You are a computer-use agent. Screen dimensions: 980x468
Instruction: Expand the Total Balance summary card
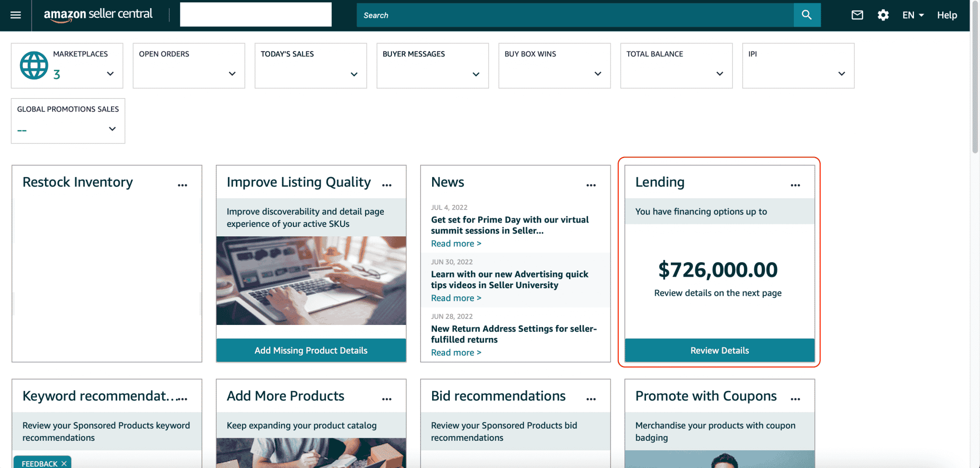coord(720,74)
